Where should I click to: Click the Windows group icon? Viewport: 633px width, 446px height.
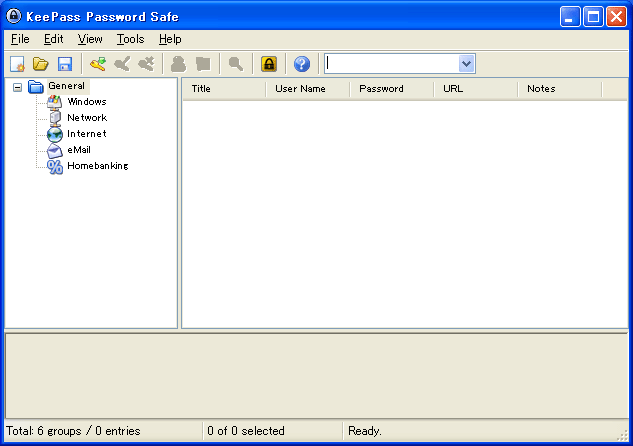54,102
